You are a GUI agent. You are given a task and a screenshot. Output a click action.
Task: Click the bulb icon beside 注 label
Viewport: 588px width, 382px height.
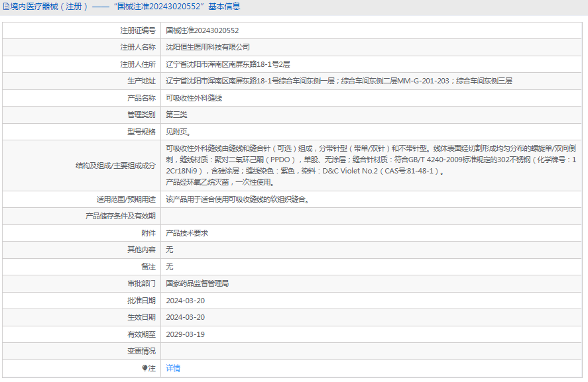[145, 368]
